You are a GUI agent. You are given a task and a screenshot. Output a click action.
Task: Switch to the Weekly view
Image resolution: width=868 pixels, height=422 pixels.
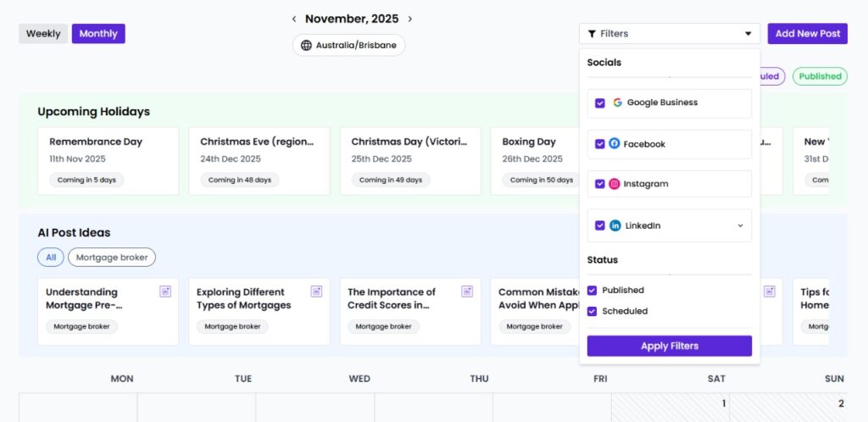(43, 34)
